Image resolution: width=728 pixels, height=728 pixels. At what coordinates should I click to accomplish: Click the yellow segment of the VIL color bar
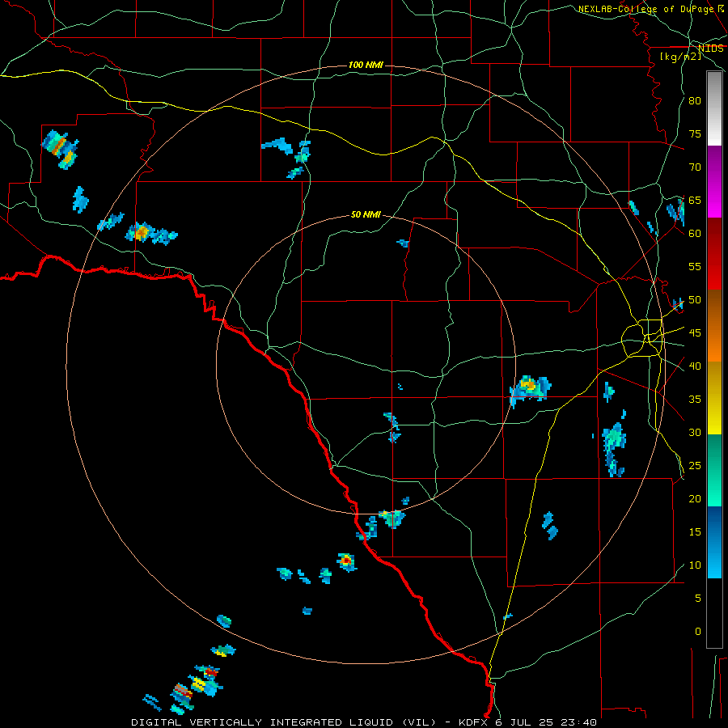click(x=714, y=398)
